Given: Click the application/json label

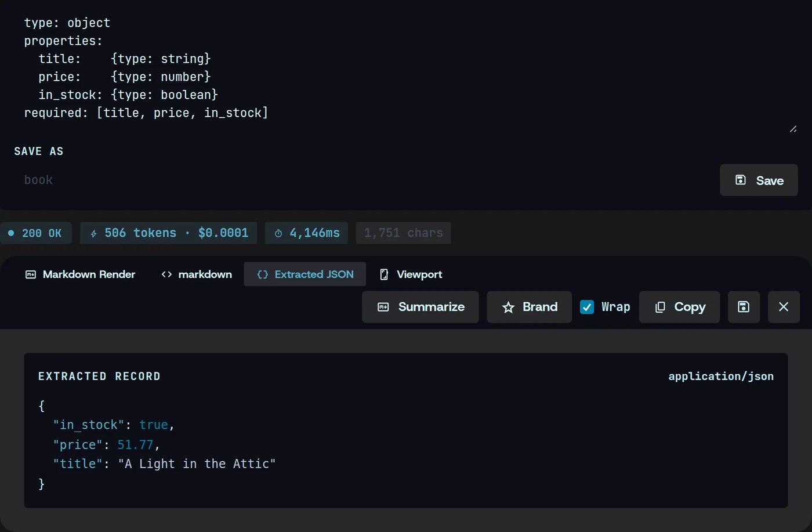Looking at the screenshot, I should click(721, 377).
